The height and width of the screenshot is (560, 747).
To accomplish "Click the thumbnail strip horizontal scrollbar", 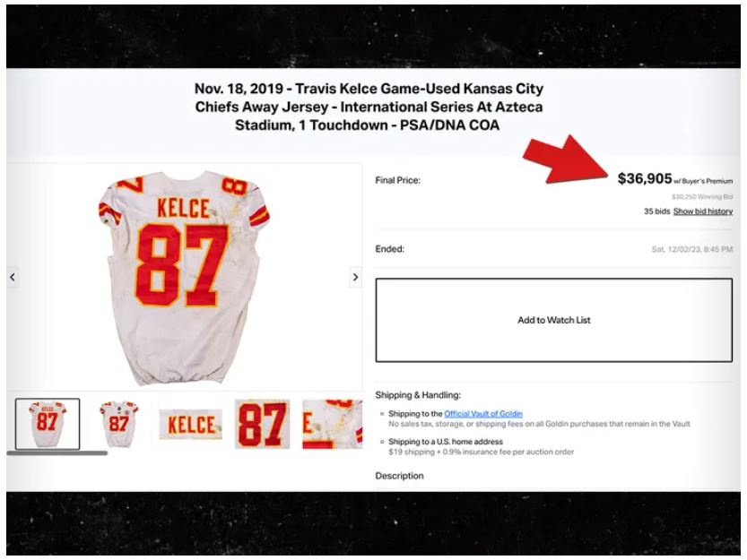I will point(57,453).
